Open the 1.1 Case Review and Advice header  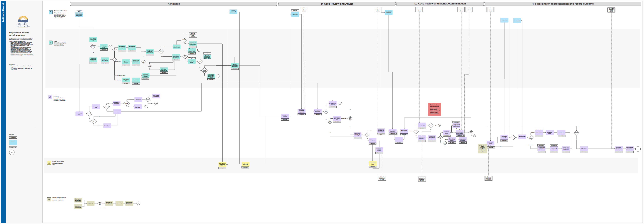point(337,4)
